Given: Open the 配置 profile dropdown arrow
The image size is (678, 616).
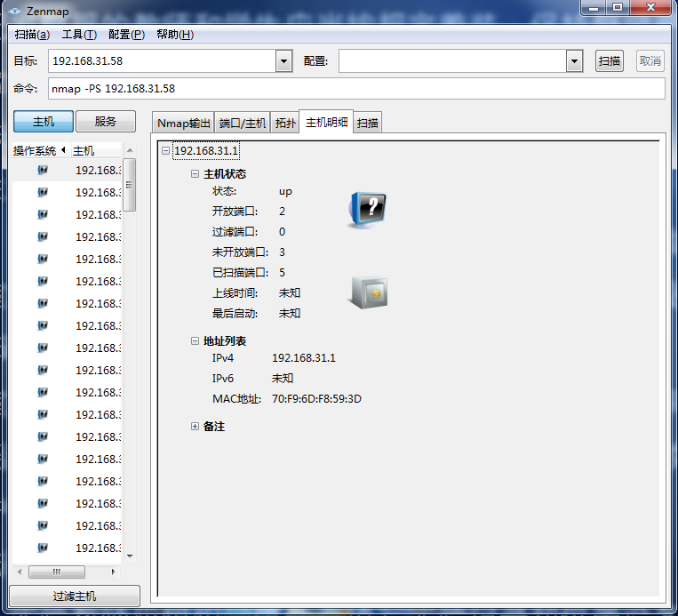Looking at the screenshot, I should (x=574, y=61).
